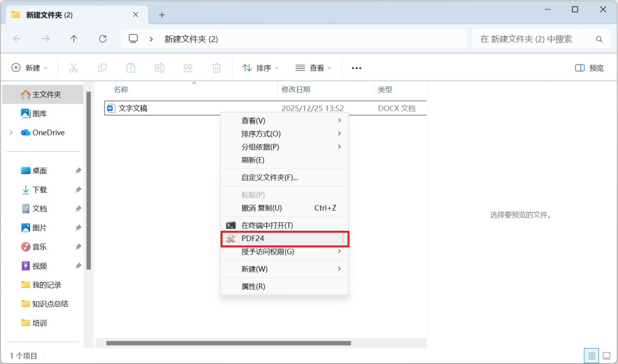
Task: Delete the file using the trash icon
Action: (216, 67)
